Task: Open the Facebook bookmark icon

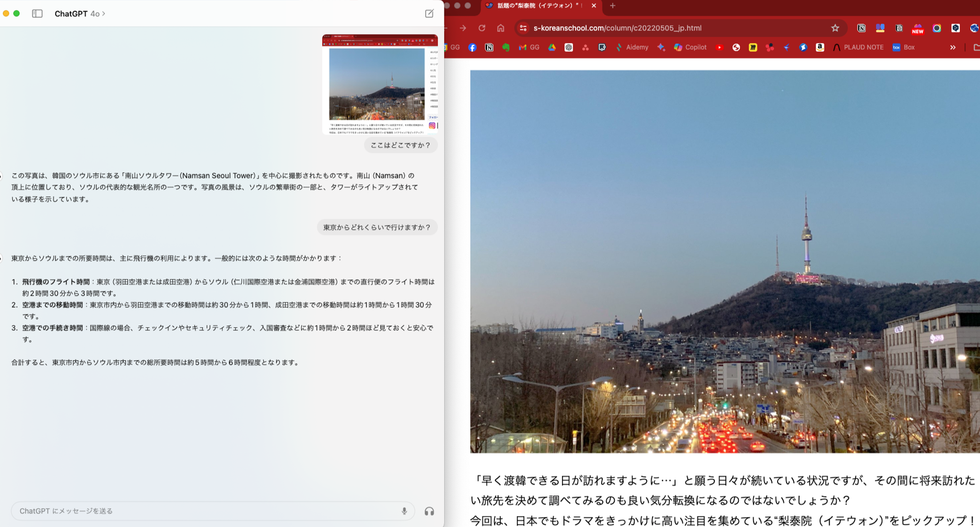Action: click(x=471, y=47)
